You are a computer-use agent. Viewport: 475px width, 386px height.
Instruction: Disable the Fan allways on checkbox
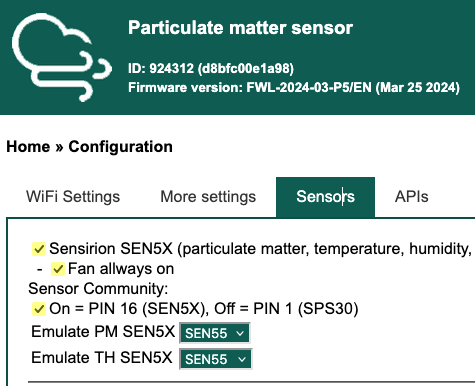[x=58, y=269]
